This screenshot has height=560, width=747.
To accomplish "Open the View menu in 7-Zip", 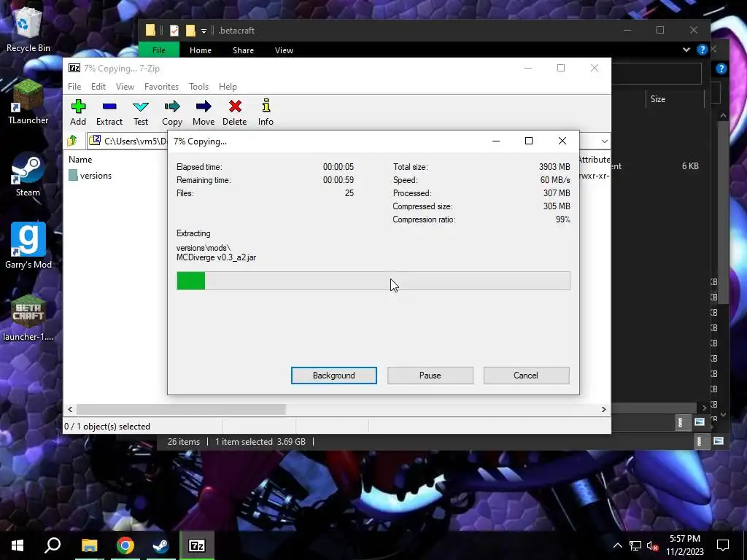I will [125, 87].
